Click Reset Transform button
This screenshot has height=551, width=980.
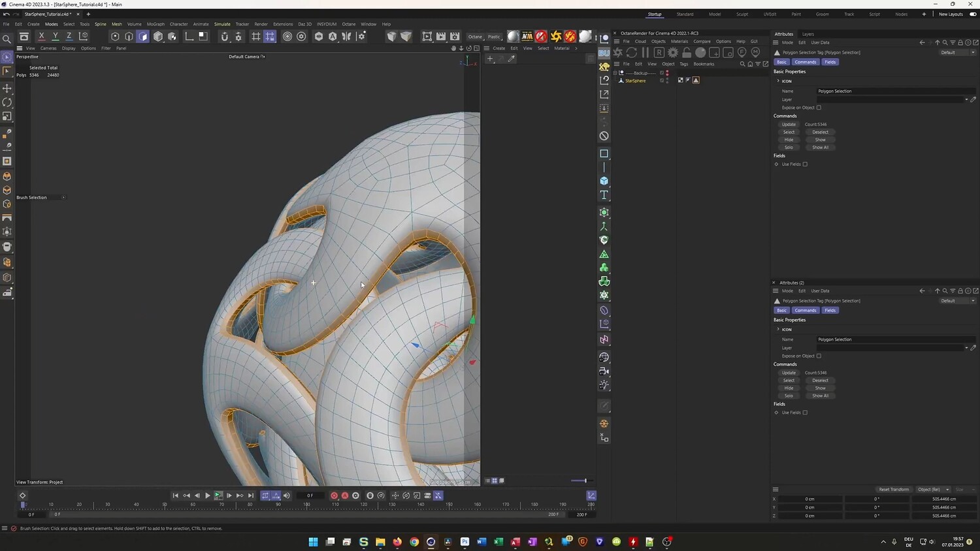click(894, 490)
